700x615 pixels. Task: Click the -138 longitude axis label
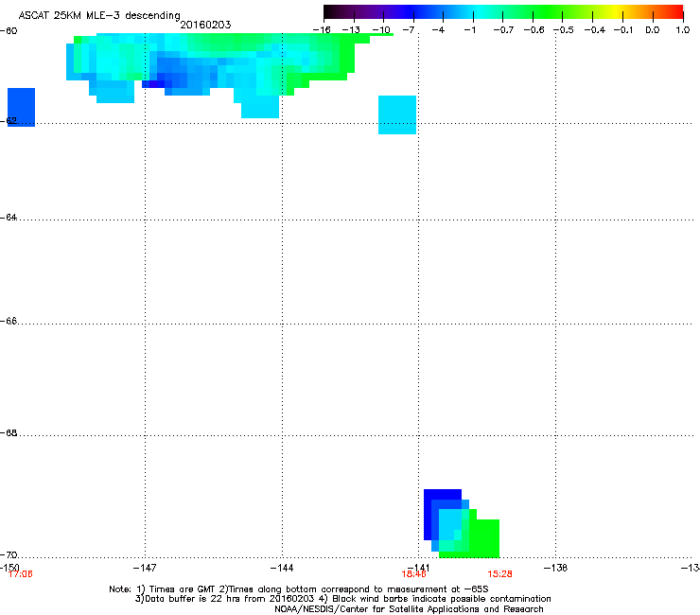[555, 568]
